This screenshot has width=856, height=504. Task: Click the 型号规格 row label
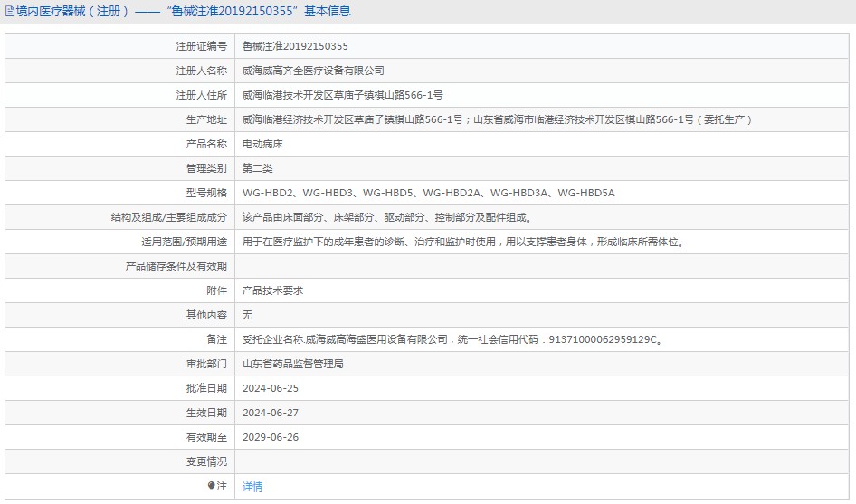click(x=206, y=193)
